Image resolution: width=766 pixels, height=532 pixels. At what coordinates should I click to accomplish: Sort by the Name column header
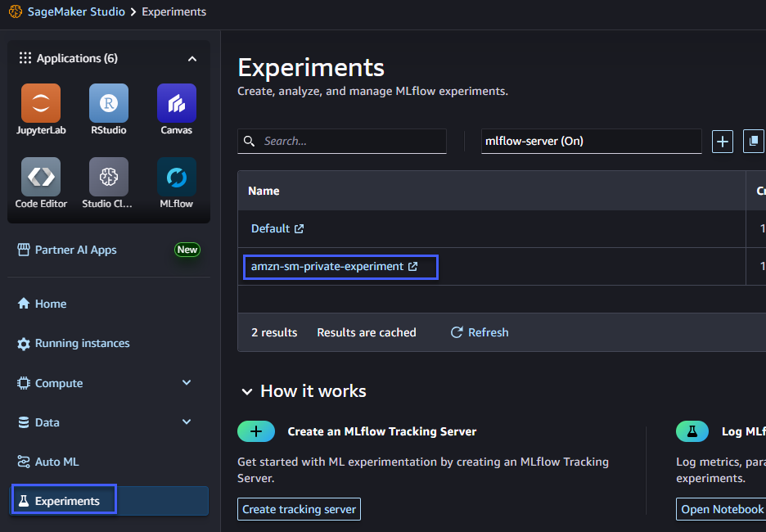[264, 191]
